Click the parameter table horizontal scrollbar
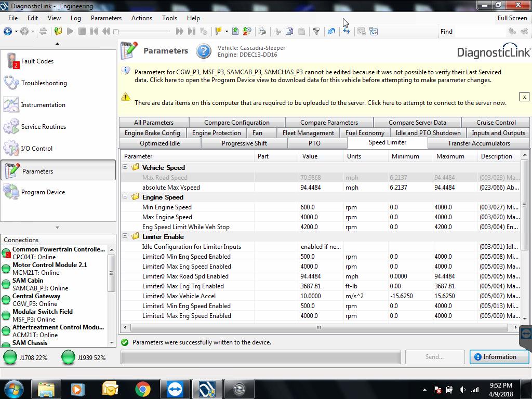The image size is (532, 399). coord(319,327)
